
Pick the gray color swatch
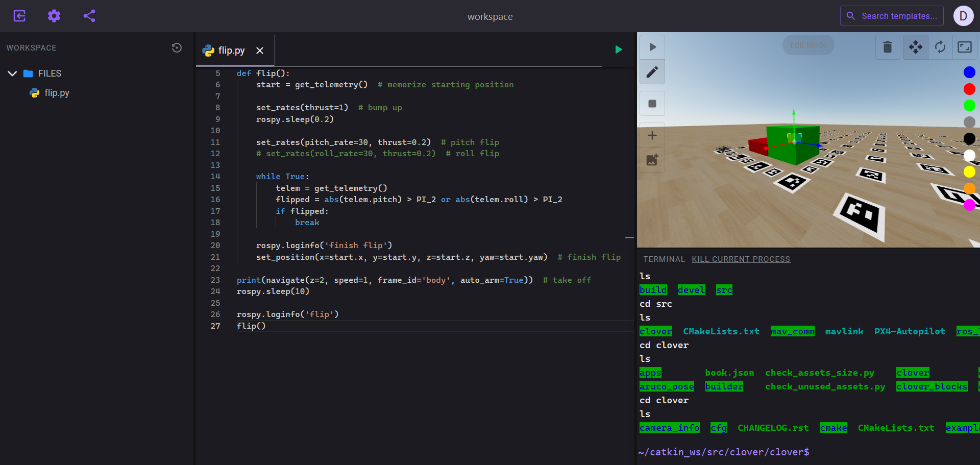[969, 122]
